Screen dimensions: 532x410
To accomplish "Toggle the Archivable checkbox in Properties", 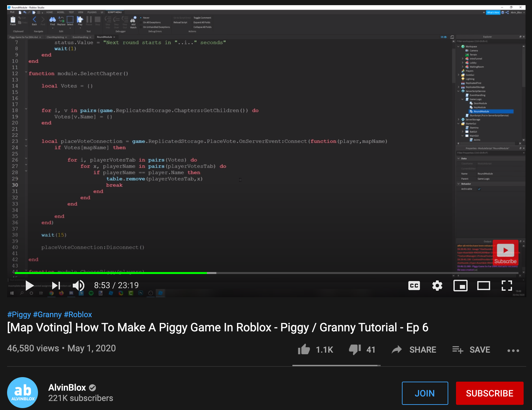I will point(479,189).
